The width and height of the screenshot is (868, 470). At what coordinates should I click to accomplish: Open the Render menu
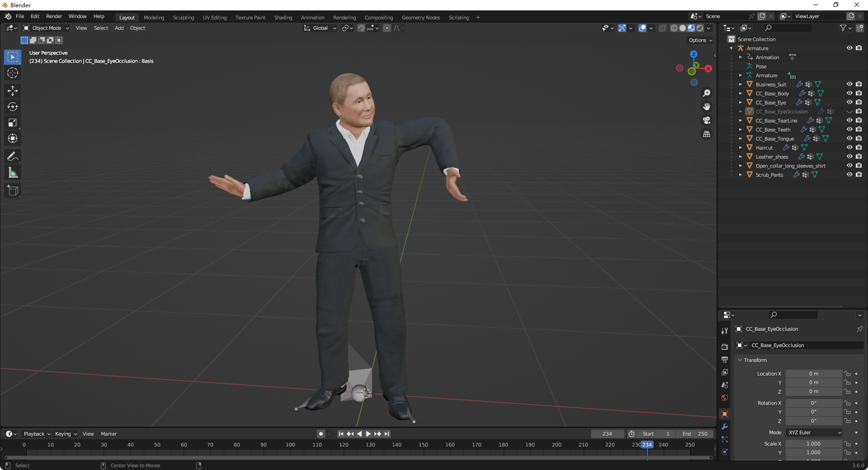tap(54, 17)
